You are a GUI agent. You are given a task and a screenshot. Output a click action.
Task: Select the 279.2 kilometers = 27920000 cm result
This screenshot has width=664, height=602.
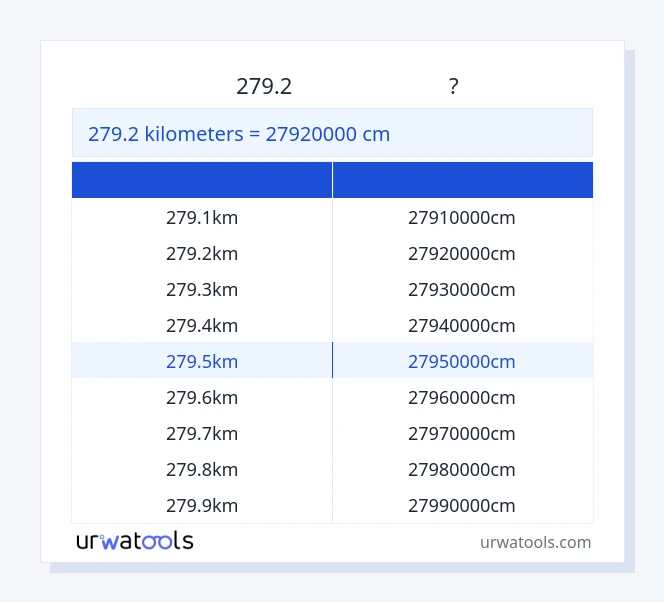point(239,134)
